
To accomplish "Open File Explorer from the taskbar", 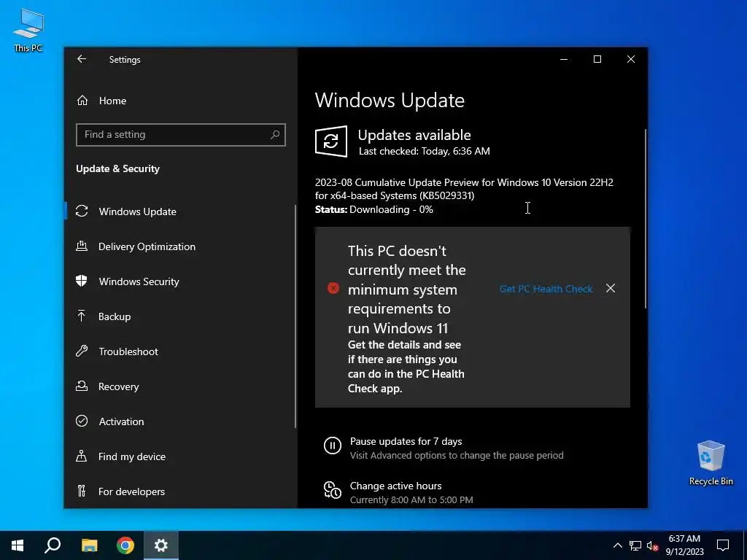I will coord(89,545).
